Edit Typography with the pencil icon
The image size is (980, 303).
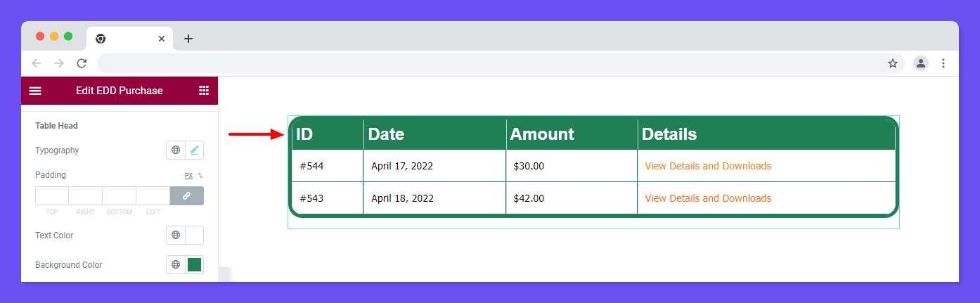[195, 150]
